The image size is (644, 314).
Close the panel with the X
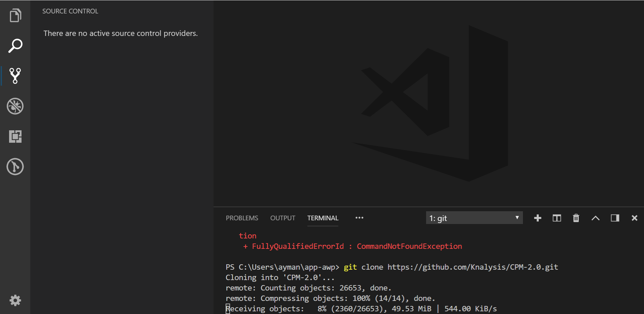[x=634, y=218]
